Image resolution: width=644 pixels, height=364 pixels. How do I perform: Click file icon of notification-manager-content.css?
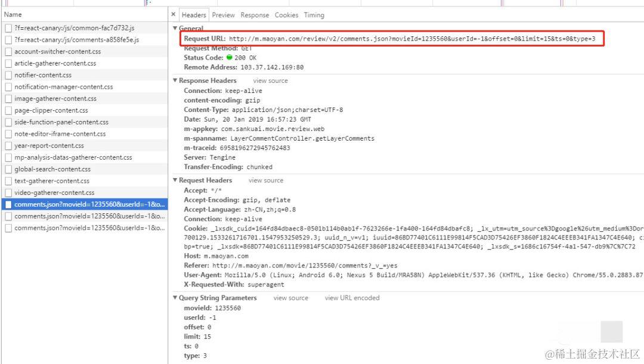point(8,87)
